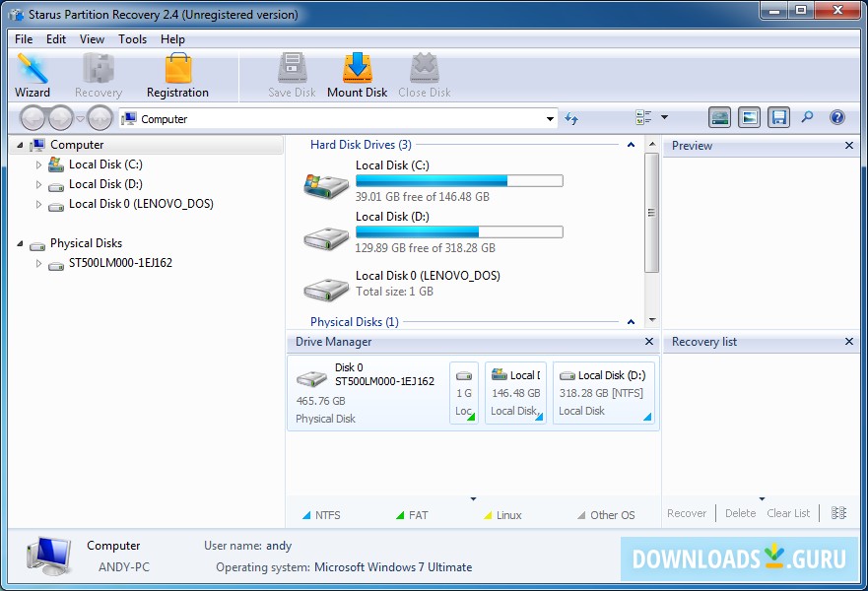This screenshot has height=591, width=868.
Task: Click the recovery list options grid icon
Action: click(838, 513)
